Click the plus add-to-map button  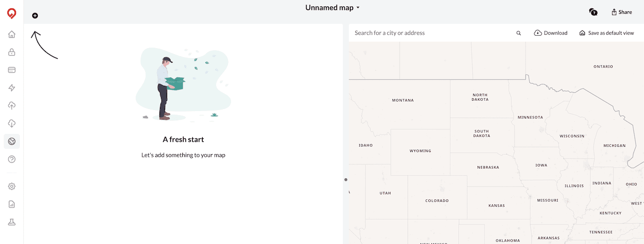coord(35,15)
